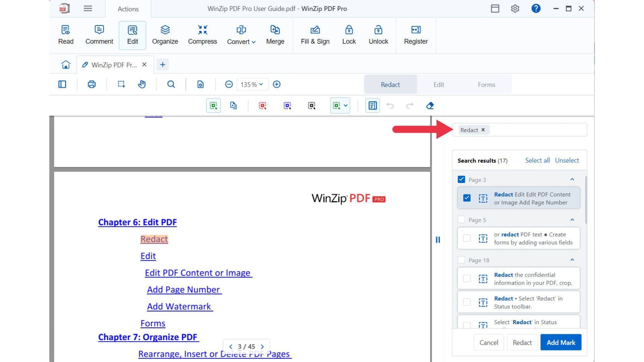The height and width of the screenshot is (362, 644).
Task: Open the help question mark
Action: [536, 8]
